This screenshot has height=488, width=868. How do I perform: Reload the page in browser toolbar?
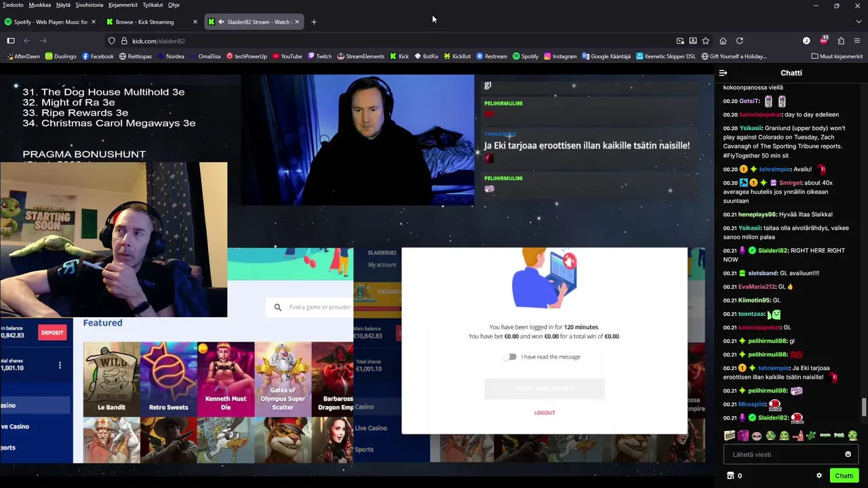[740, 41]
